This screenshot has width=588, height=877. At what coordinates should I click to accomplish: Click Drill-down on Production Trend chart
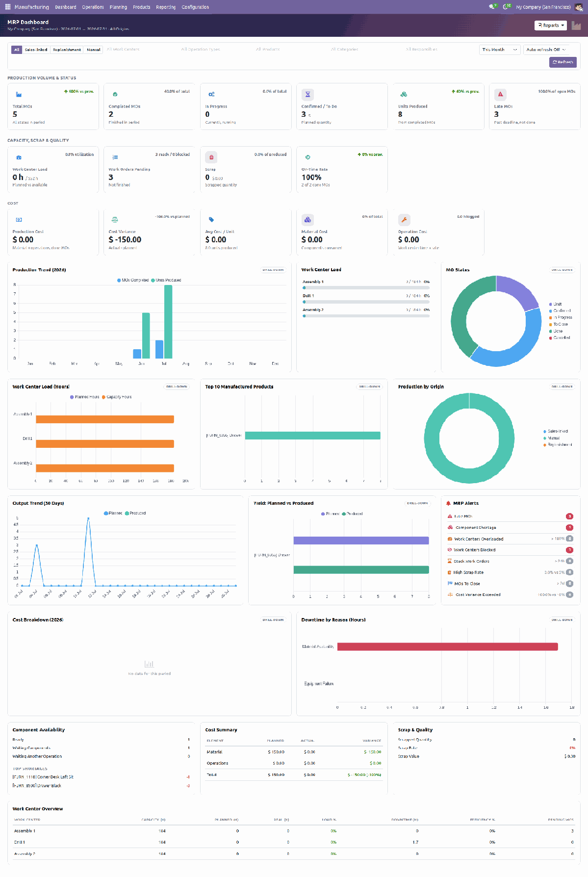point(273,270)
